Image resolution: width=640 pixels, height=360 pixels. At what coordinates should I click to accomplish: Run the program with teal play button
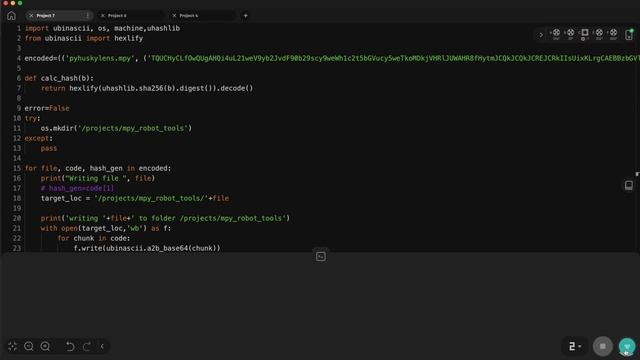(627, 346)
